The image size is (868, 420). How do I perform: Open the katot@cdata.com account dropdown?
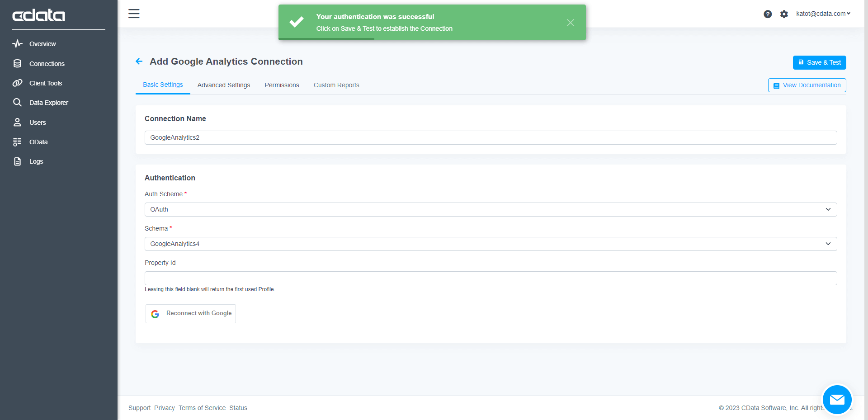823,14
